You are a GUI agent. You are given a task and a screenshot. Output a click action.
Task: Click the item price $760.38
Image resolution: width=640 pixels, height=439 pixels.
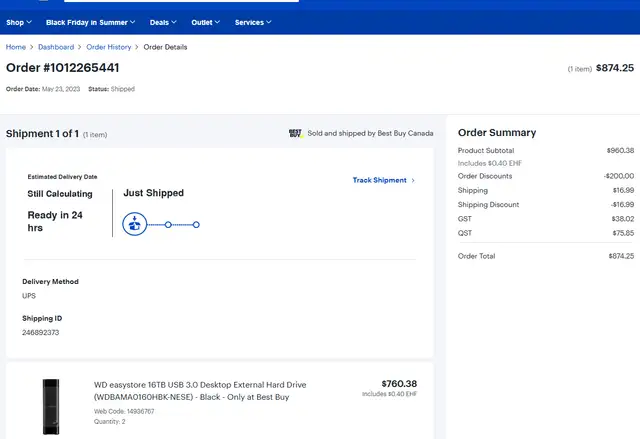(399, 384)
